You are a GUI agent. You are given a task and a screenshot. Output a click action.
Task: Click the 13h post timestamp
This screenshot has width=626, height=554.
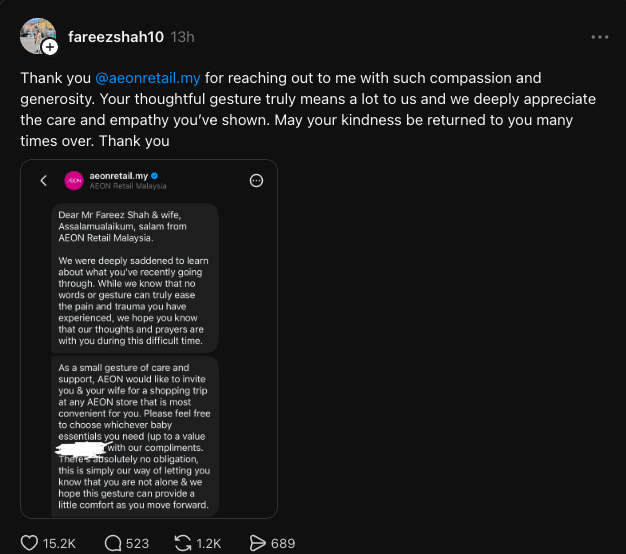pyautogui.click(x=182, y=37)
